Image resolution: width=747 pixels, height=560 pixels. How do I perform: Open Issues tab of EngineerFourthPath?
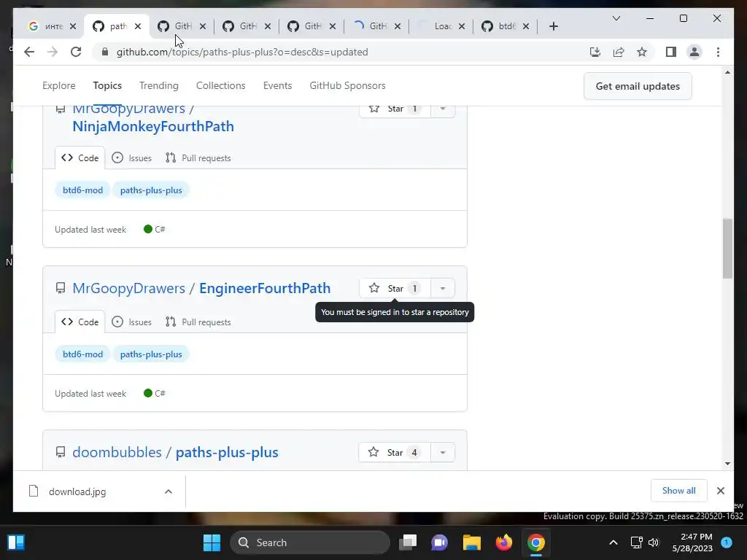tap(131, 322)
